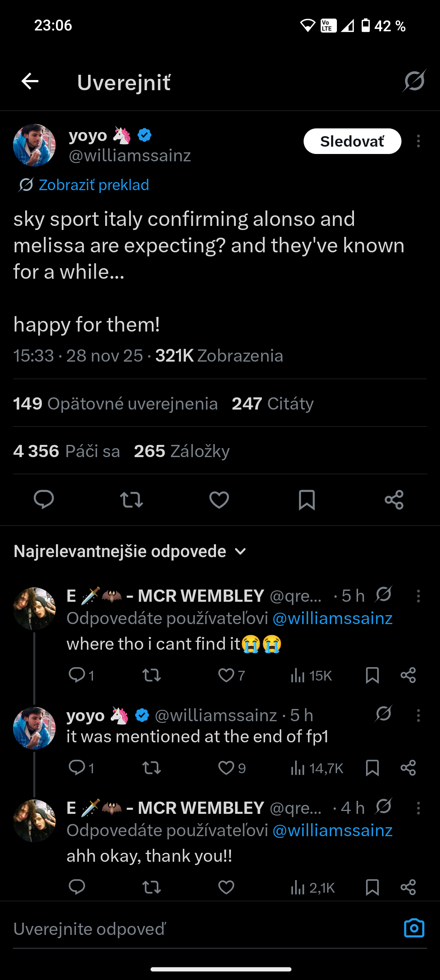The height and width of the screenshot is (980, 440).
Task: Share the 'where tho i cant find it' reply
Action: 408,675
